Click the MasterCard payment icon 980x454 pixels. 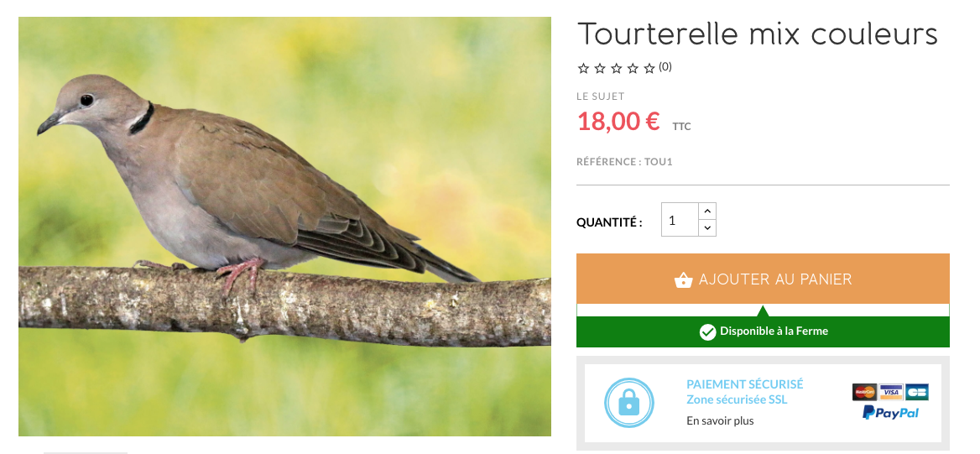(864, 392)
